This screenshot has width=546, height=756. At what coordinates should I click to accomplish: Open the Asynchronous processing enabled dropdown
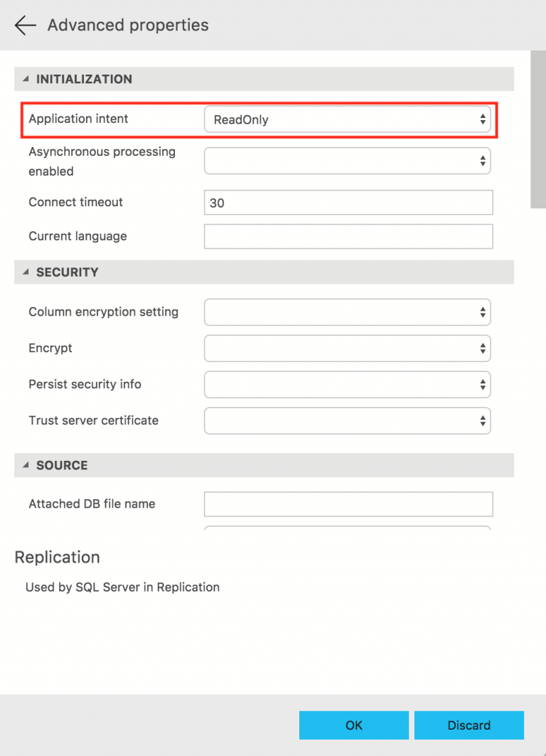tap(348, 161)
